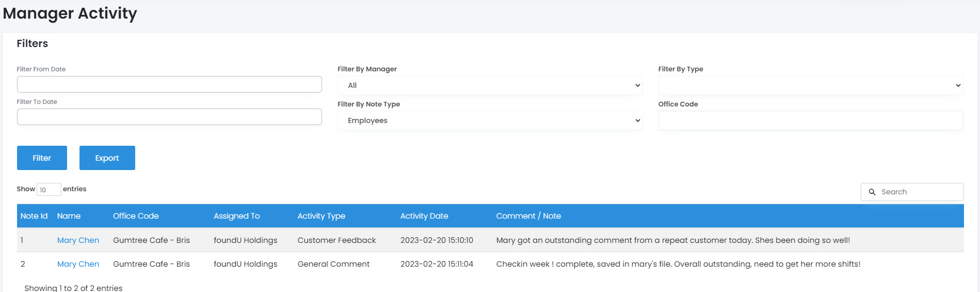
Task: Click the show entries count box
Action: coord(49,190)
